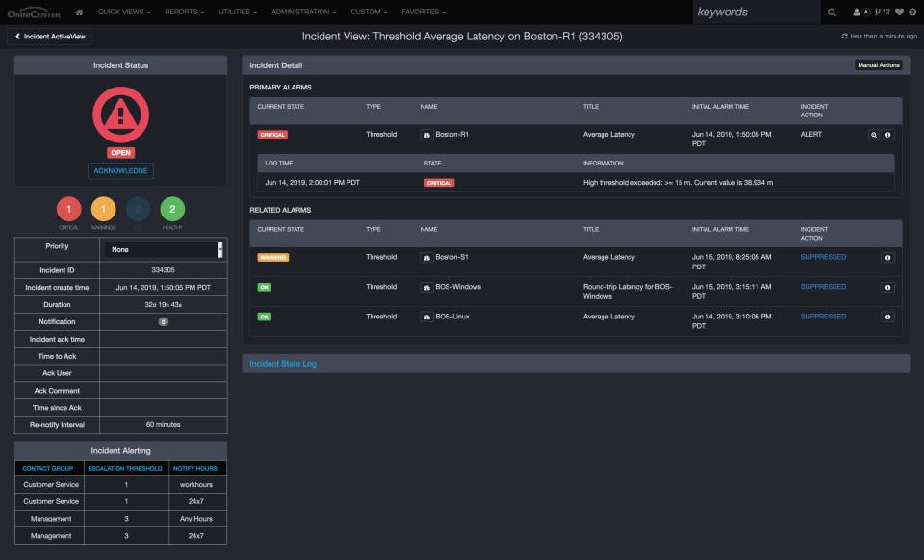Open the Favorites menu

423,12
